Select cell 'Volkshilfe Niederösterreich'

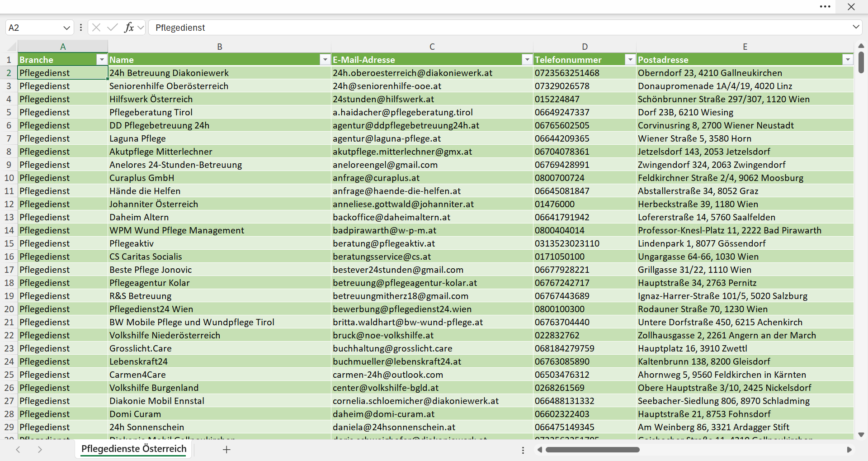point(220,335)
